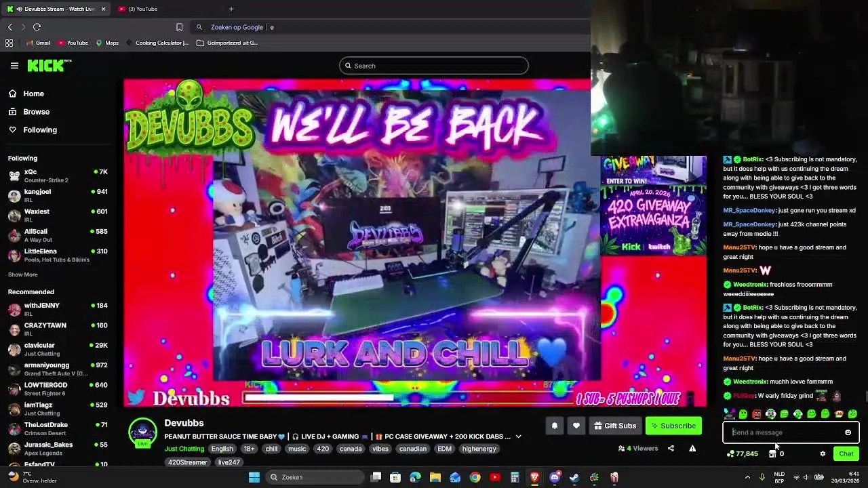Bookmark this page icon
The width and height of the screenshot is (868, 488).
pyautogui.click(x=179, y=27)
